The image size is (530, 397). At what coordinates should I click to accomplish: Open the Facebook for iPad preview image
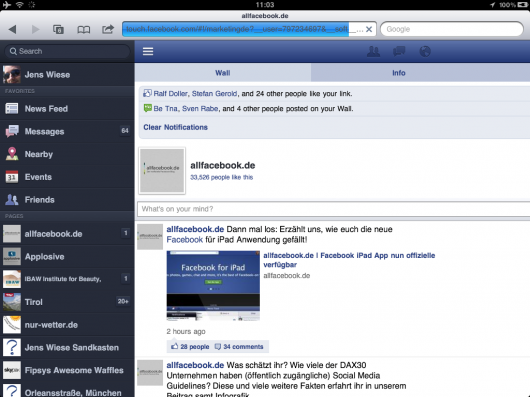(x=213, y=286)
